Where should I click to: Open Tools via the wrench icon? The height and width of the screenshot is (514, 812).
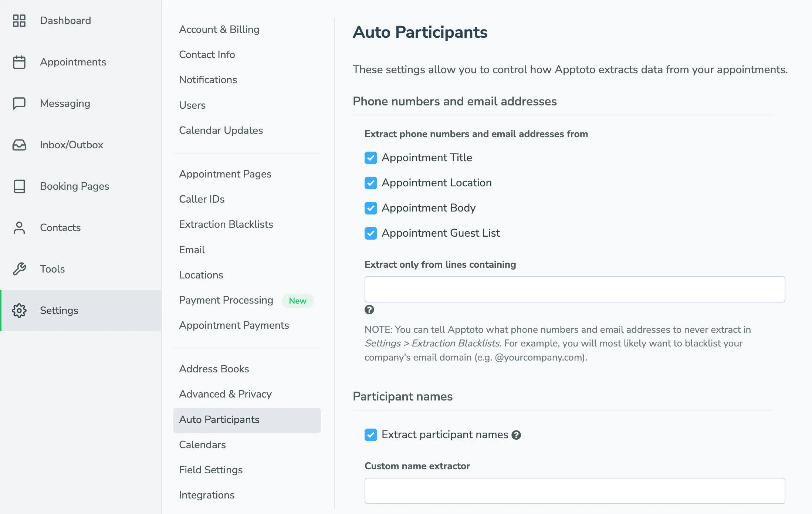click(x=19, y=269)
